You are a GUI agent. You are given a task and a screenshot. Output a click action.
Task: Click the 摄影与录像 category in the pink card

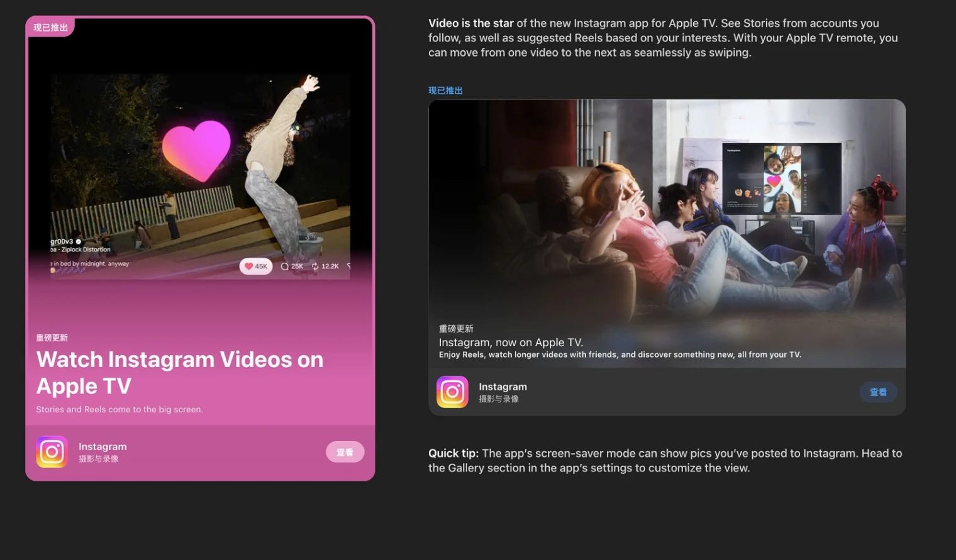point(98,459)
